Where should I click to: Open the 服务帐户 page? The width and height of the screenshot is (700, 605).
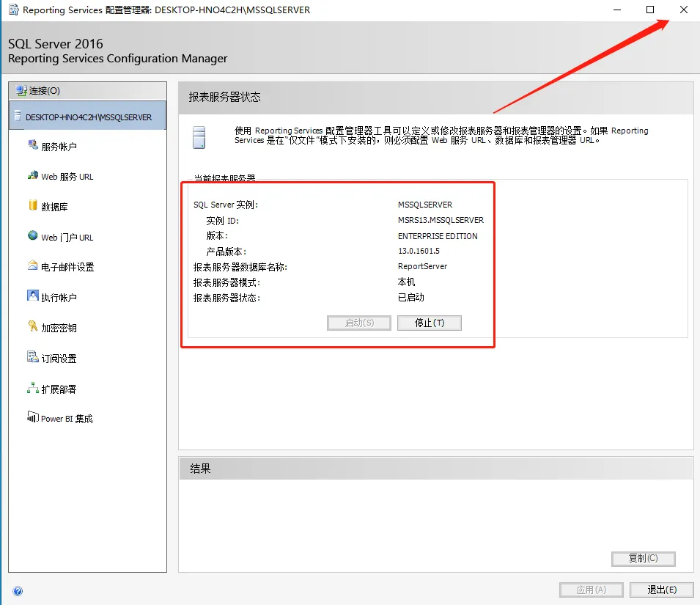pyautogui.click(x=59, y=147)
